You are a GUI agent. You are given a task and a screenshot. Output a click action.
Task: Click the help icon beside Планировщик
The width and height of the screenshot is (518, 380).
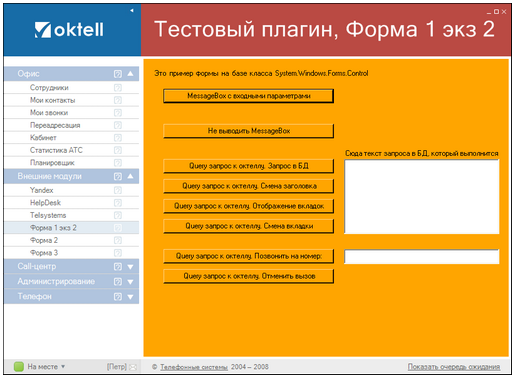point(118,163)
